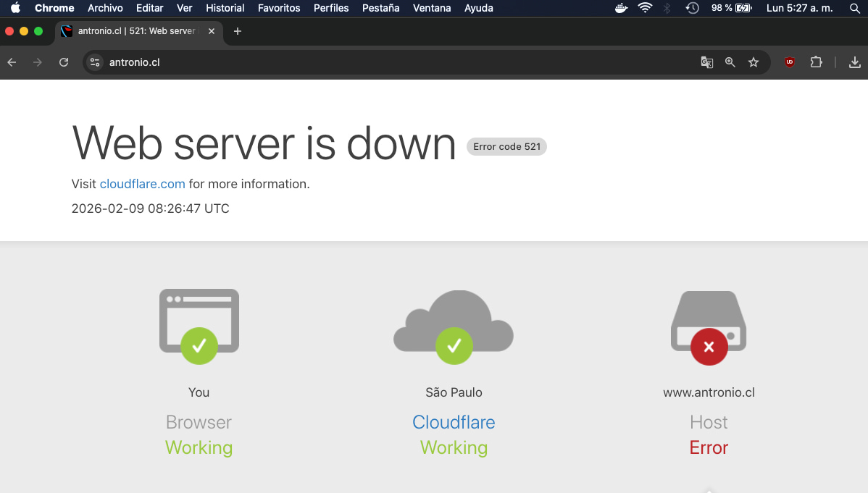This screenshot has height=493, width=868.
Task: Open the Editar menu
Action: click(149, 8)
